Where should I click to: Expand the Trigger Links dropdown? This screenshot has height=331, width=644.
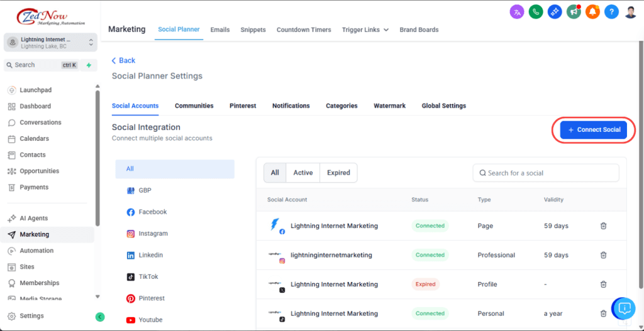(x=365, y=30)
